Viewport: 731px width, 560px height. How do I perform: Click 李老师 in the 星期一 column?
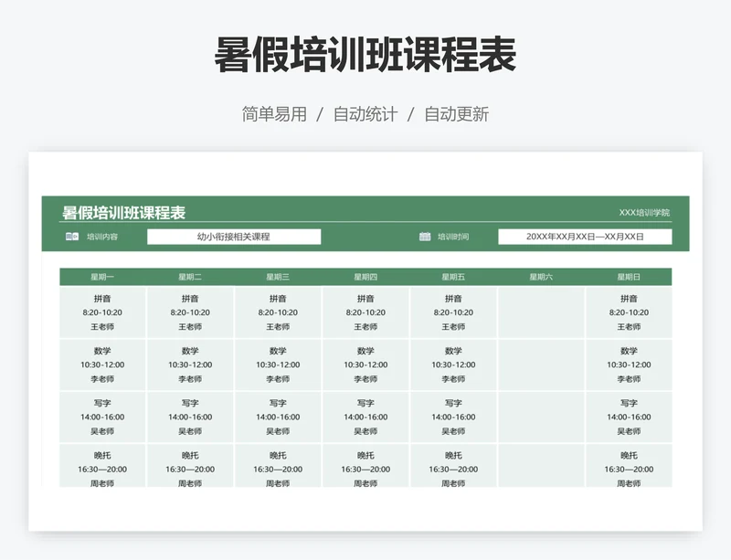click(x=102, y=379)
